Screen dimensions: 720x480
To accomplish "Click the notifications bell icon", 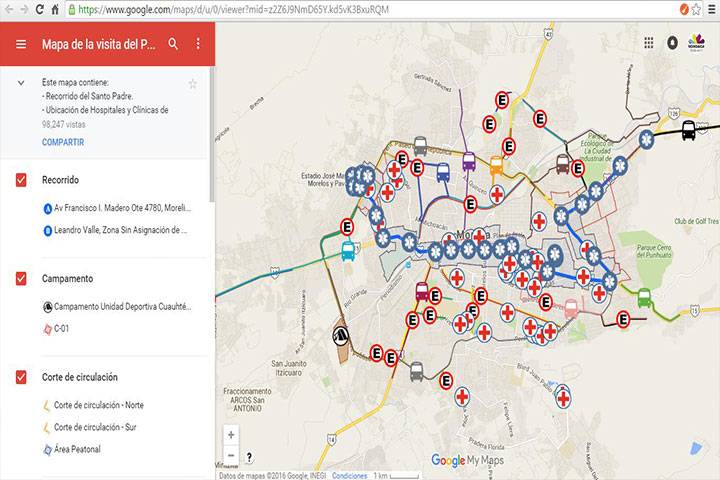I will (x=672, y=43).
